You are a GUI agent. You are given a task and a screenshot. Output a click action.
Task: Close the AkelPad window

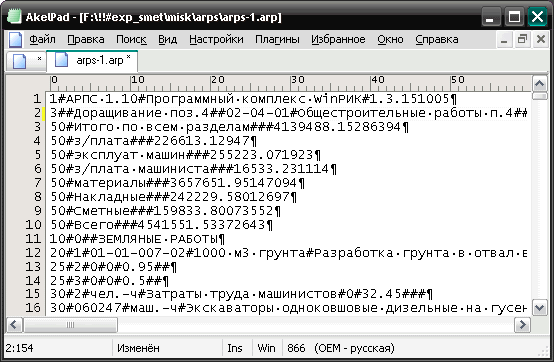pyautogui.click(x=537, y=17)
